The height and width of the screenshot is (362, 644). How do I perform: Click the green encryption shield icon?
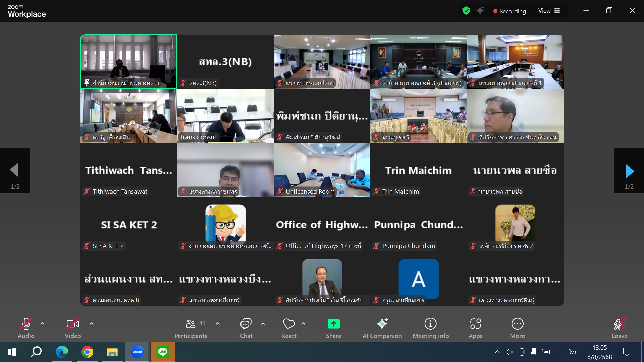pos(466,11)
